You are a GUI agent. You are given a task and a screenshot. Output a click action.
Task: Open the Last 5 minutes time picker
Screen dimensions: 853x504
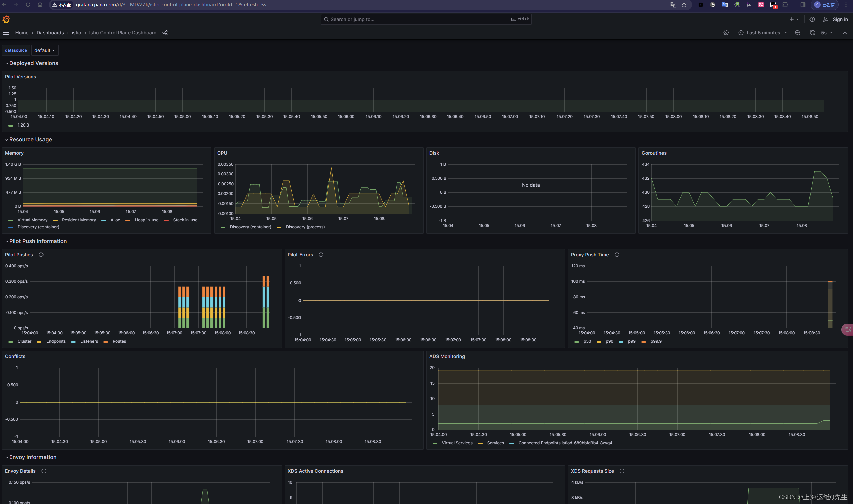763,33
